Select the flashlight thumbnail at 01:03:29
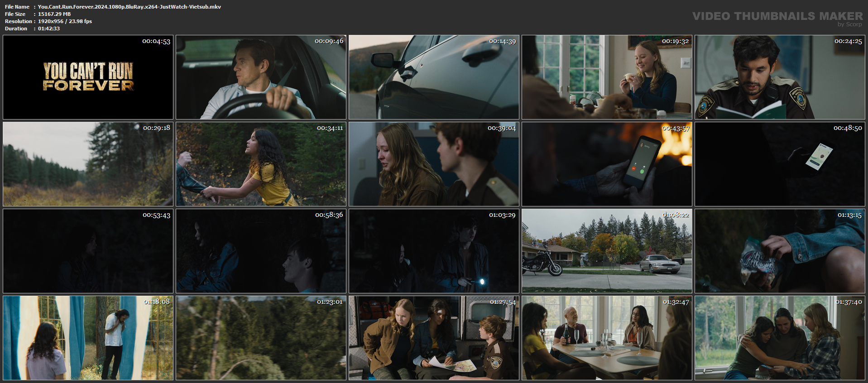The height and width of the screenshot is (383, 868). pos(434,251)
